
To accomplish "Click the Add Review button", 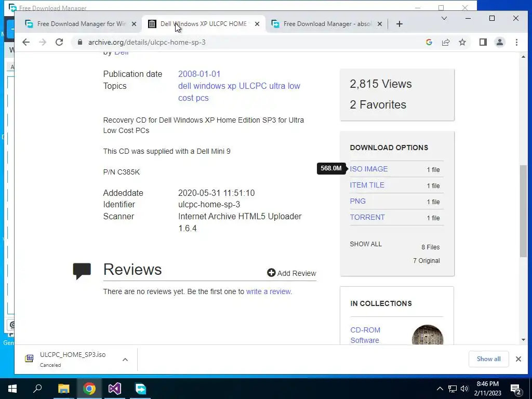I will coord(291,273).
